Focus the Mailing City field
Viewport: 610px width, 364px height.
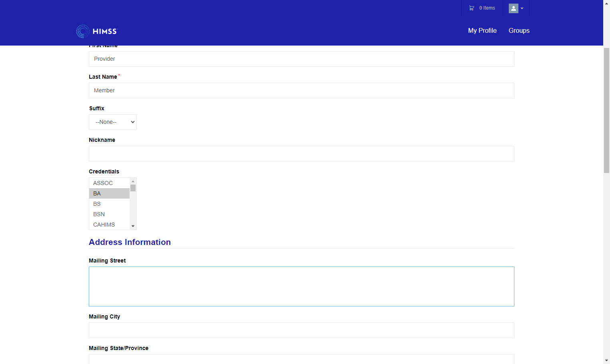pos(302,330)
